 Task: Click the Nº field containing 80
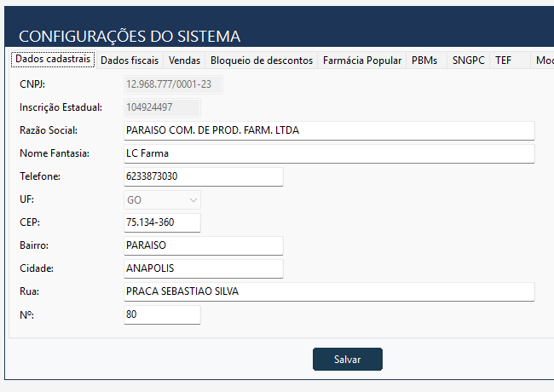tap(162, 314)
